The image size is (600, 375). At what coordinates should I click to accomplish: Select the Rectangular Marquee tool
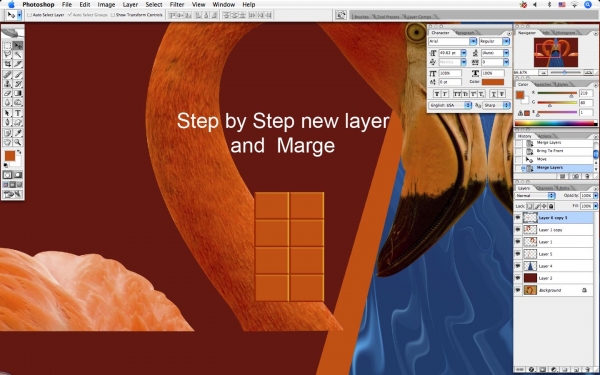[7, 46]
